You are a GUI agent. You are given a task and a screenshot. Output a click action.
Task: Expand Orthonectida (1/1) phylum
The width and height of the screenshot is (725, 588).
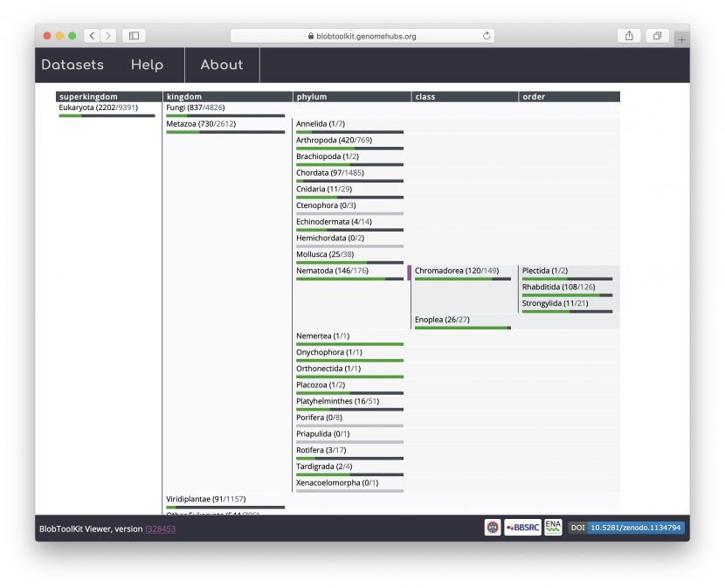point(328,368)
